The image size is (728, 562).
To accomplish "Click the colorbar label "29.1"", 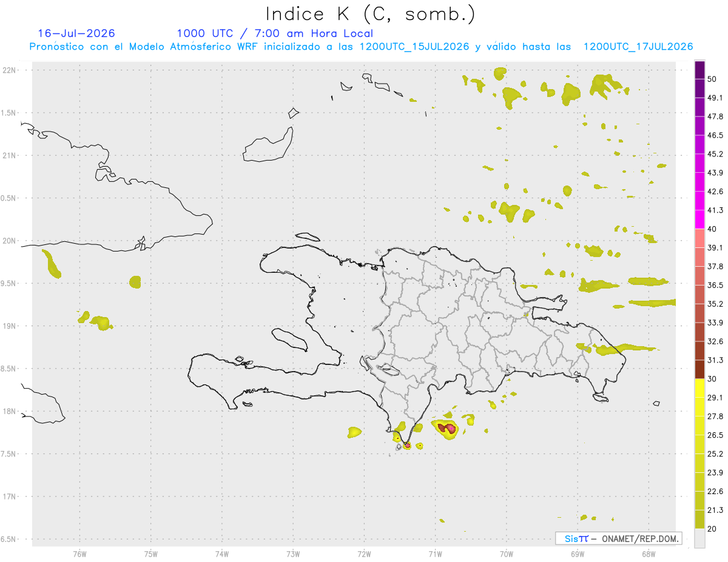I will [x=715, y=398].
